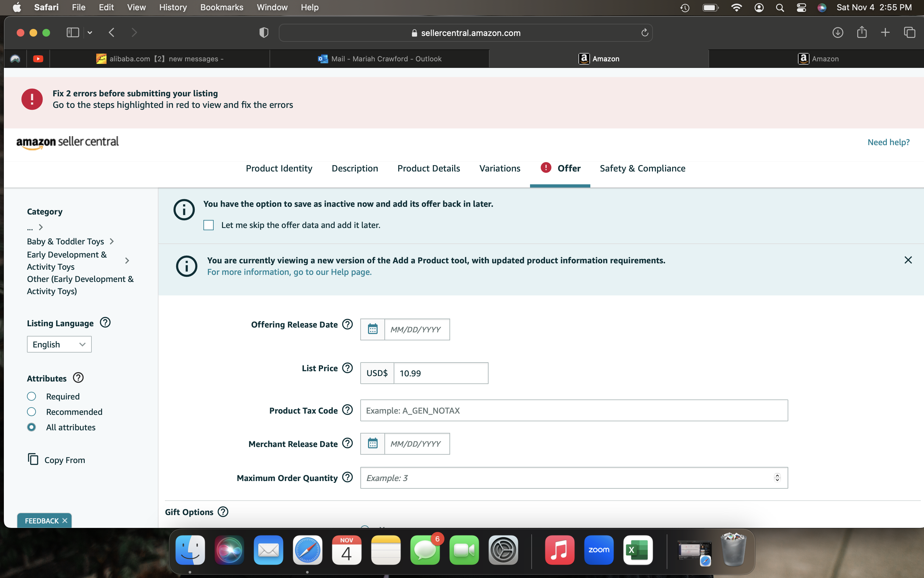
Task: Switch to Description tab
Action: coord(355,168)
